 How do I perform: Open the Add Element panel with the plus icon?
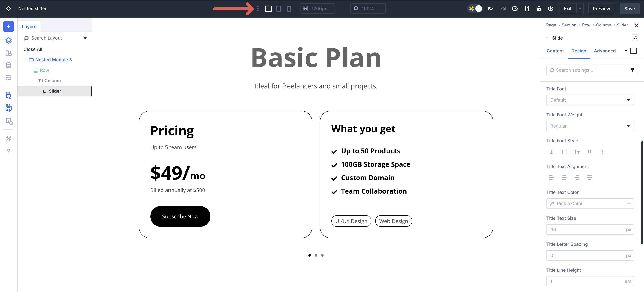click(9, 26)
